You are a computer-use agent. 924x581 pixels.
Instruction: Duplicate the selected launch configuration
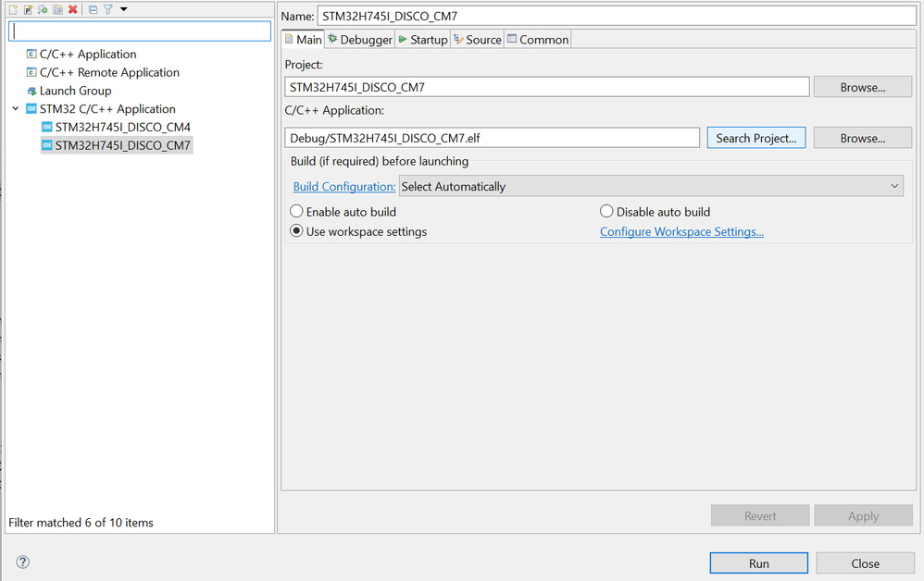tap(57, 9)
